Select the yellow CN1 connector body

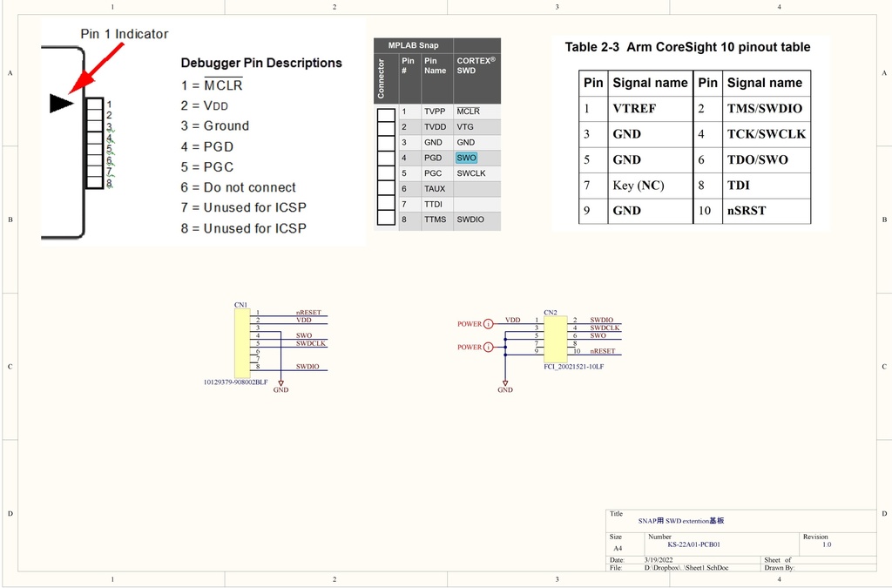click(x=242, y=343)
